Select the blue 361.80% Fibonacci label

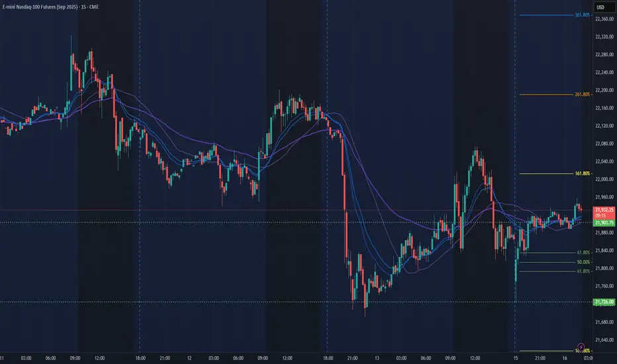583,15
